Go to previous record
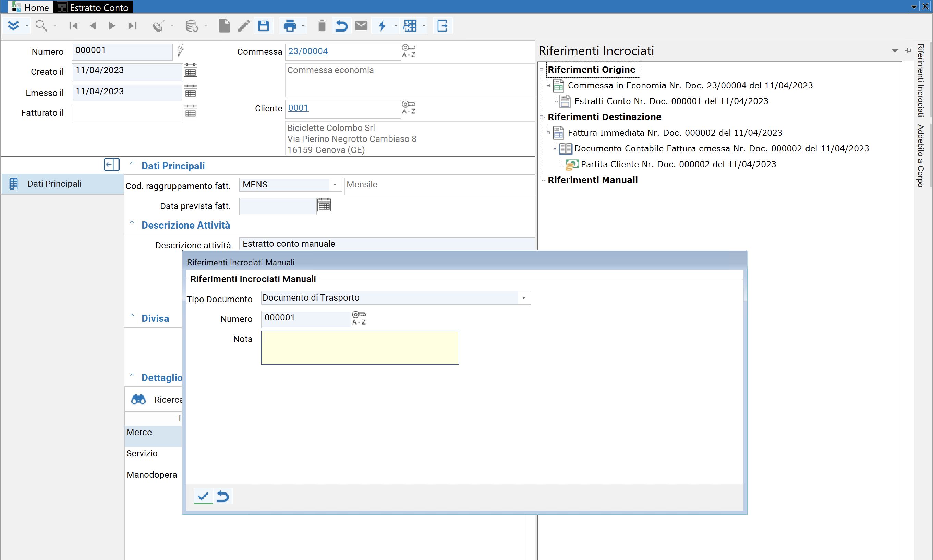 tap(93, 26)
